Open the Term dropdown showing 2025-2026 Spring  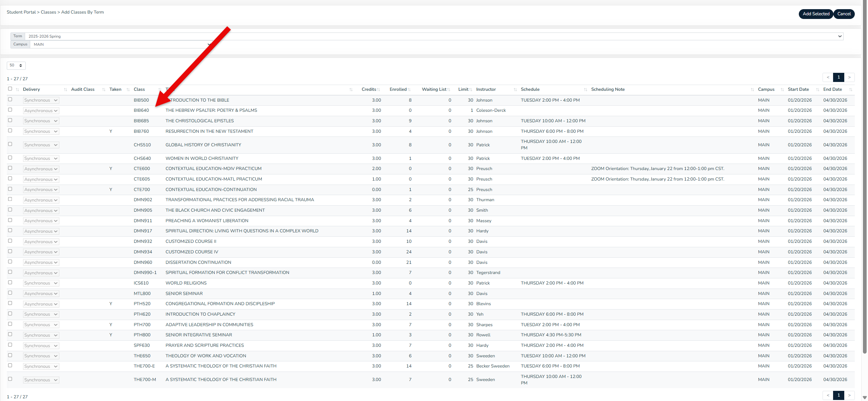434,36
